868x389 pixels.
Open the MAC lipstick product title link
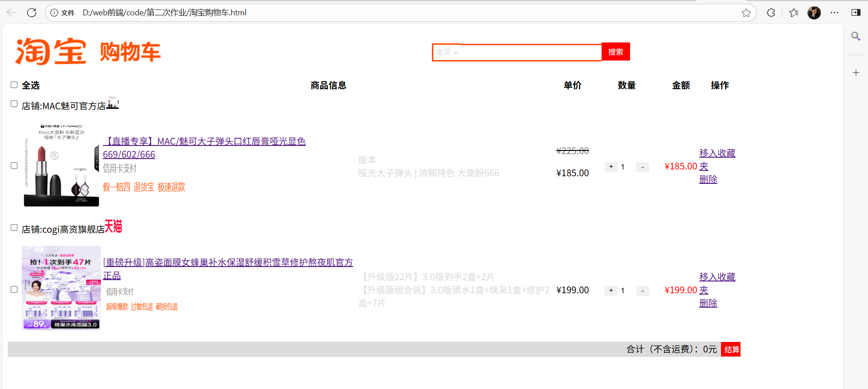[204, 148]
